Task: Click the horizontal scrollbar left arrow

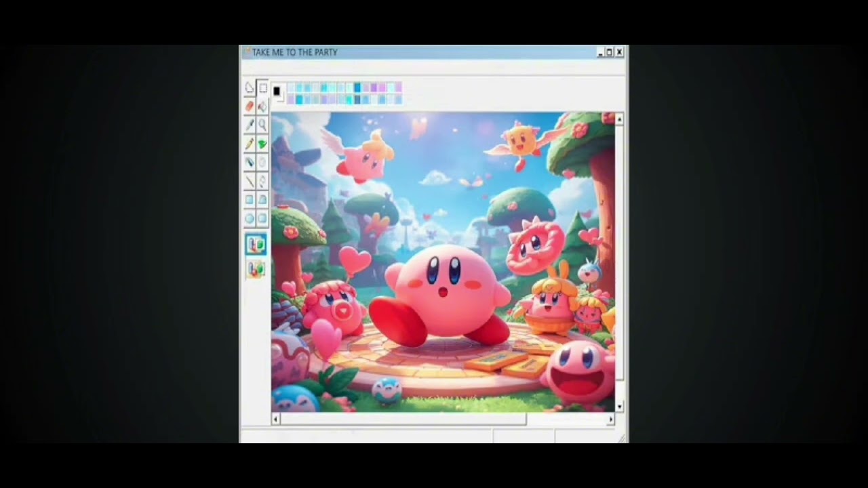Action: 275,420
